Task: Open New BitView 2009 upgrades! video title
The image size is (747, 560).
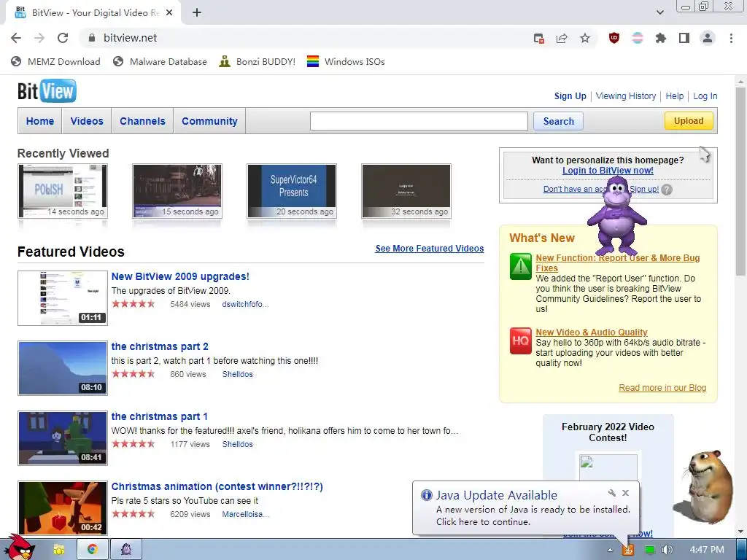Action: click(x=180, y=276)
